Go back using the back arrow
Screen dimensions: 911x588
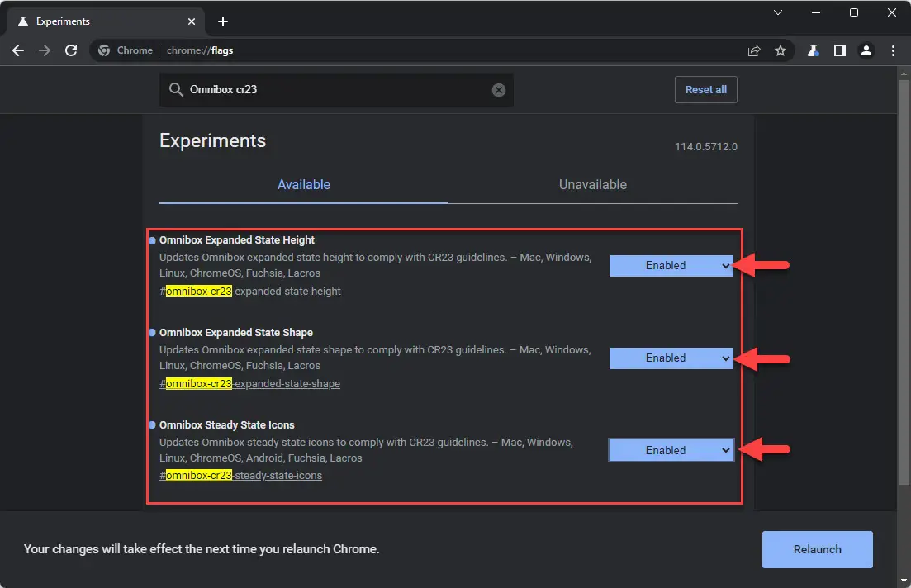coord(18,50)
